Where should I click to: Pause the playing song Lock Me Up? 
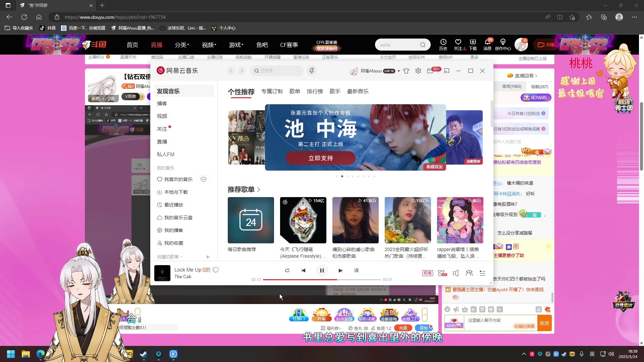tap(322, 270)
